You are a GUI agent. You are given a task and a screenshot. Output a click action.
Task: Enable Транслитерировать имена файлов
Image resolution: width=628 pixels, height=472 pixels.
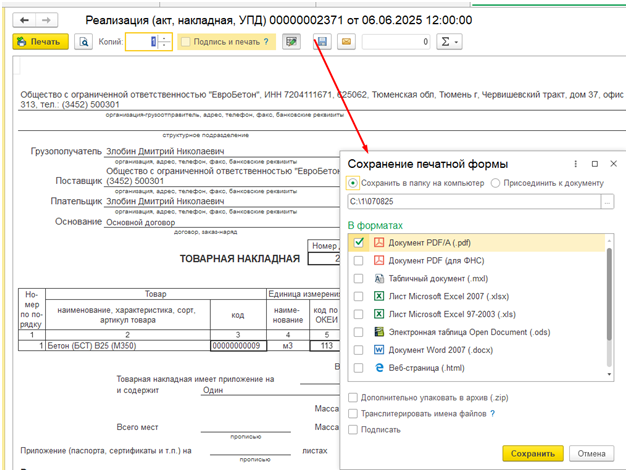(x=353, y=414)
